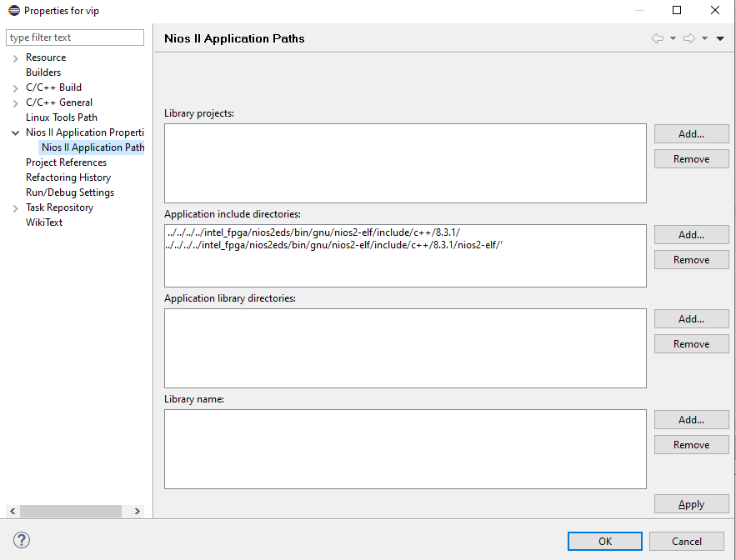Click tree horizontal scrollbar right arrow
The height and width of the screenshot is (560, 736).
click(x=137, y=511)
